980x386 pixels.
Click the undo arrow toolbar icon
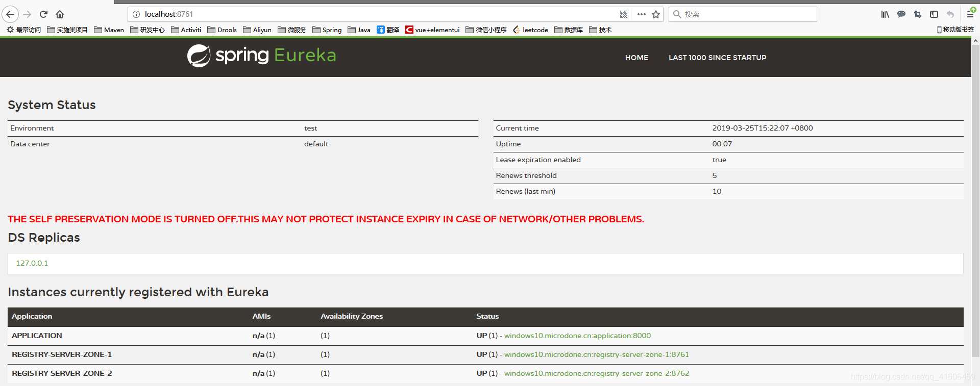point(950,14)
